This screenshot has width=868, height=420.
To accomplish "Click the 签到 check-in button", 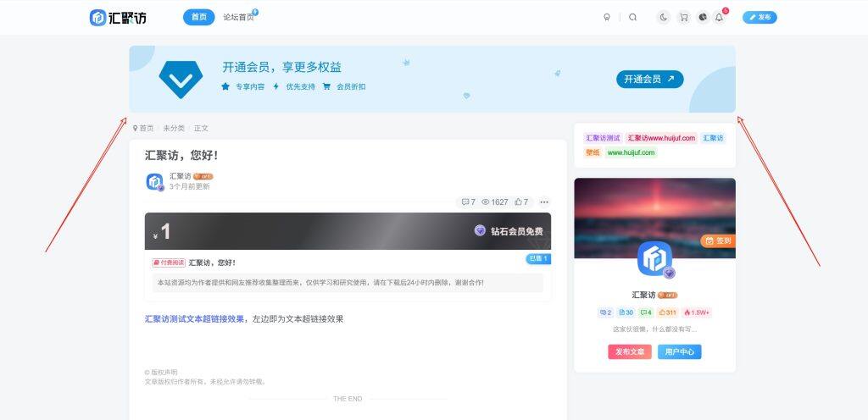I will (x=718, y=240).
